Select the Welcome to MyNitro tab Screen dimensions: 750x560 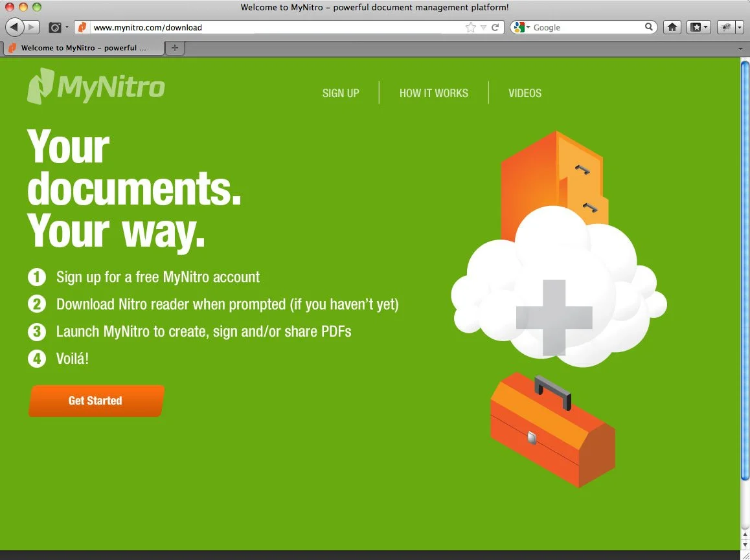click(84, 48)
